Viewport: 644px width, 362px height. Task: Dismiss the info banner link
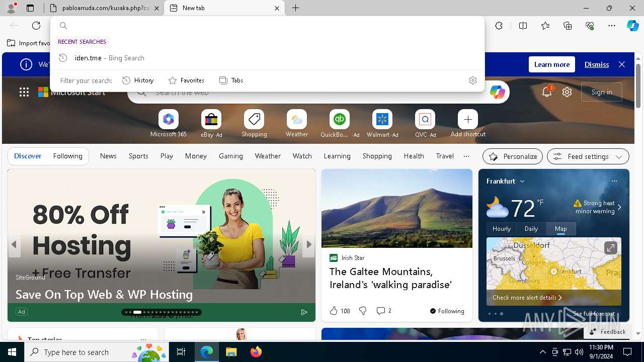click(x=597, y=64)
